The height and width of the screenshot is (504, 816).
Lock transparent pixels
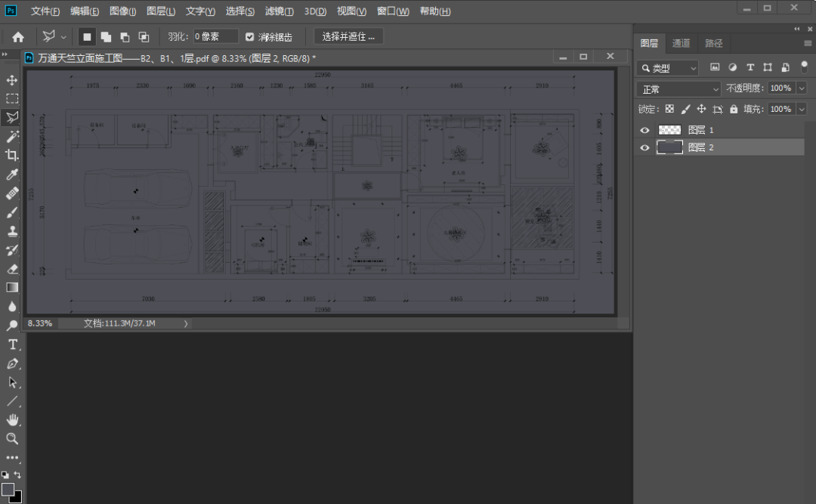(669, 109)
